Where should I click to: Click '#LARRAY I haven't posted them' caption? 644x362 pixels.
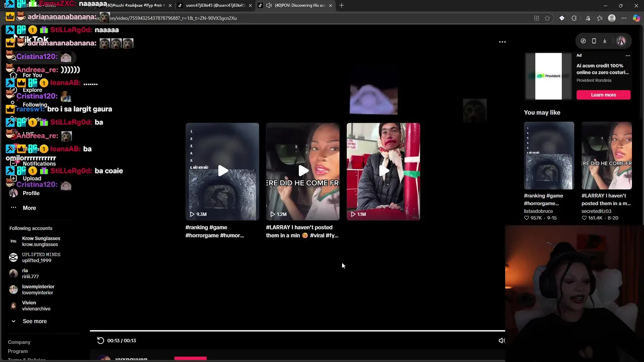point(302,231)
